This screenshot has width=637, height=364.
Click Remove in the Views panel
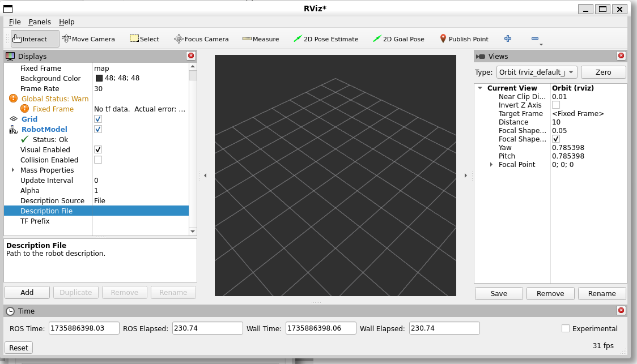coord(550,293)
